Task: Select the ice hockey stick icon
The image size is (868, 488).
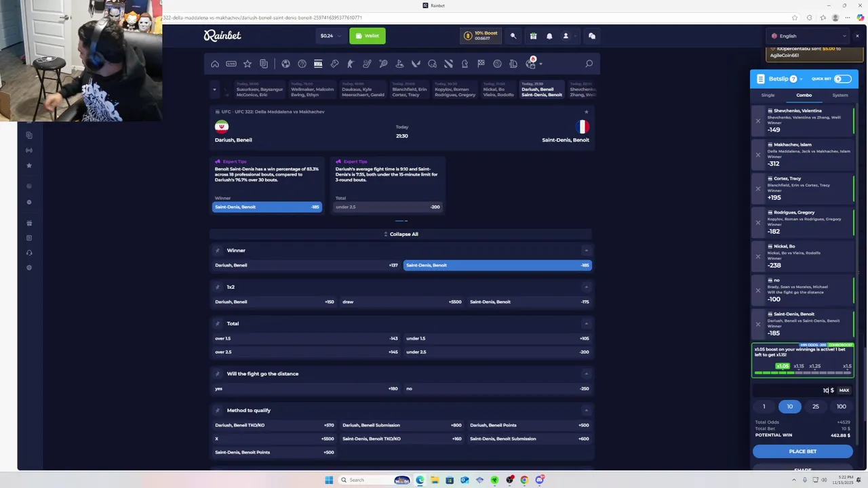Action: click(x=367, y=64)
